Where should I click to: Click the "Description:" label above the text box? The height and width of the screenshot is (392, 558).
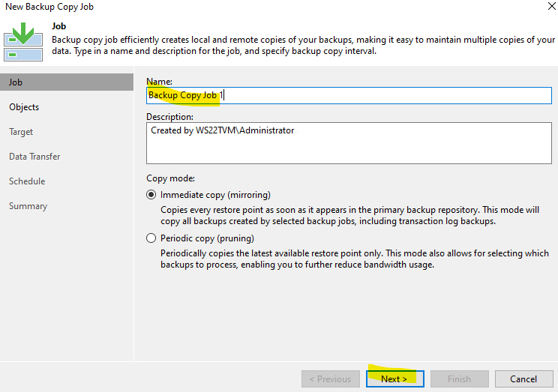tap(169, 117)
